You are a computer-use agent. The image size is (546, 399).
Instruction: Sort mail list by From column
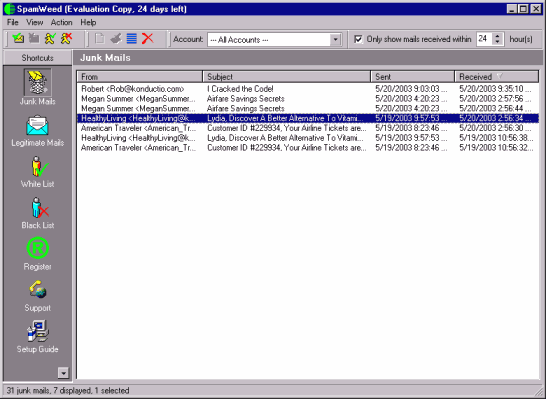click(140, 77)
